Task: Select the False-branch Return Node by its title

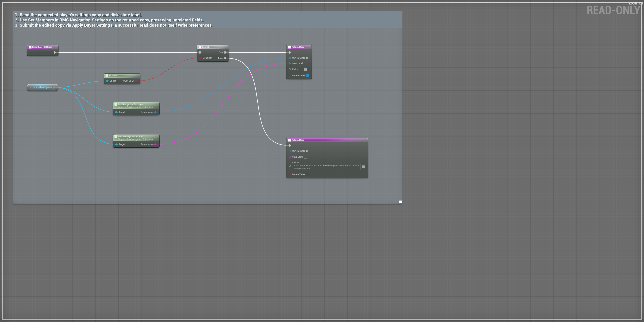Action: tap(298, 140)
